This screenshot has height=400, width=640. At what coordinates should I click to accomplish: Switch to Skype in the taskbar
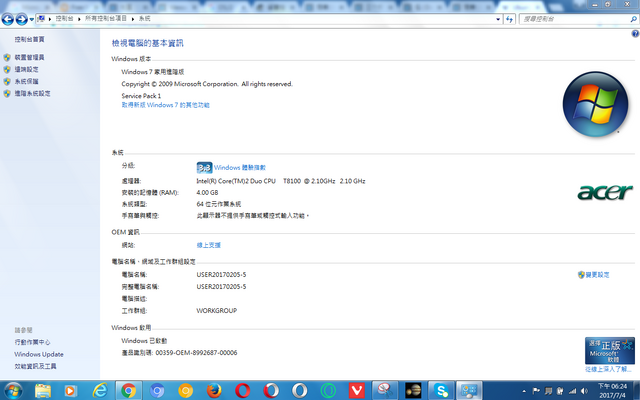click(441, 391)
